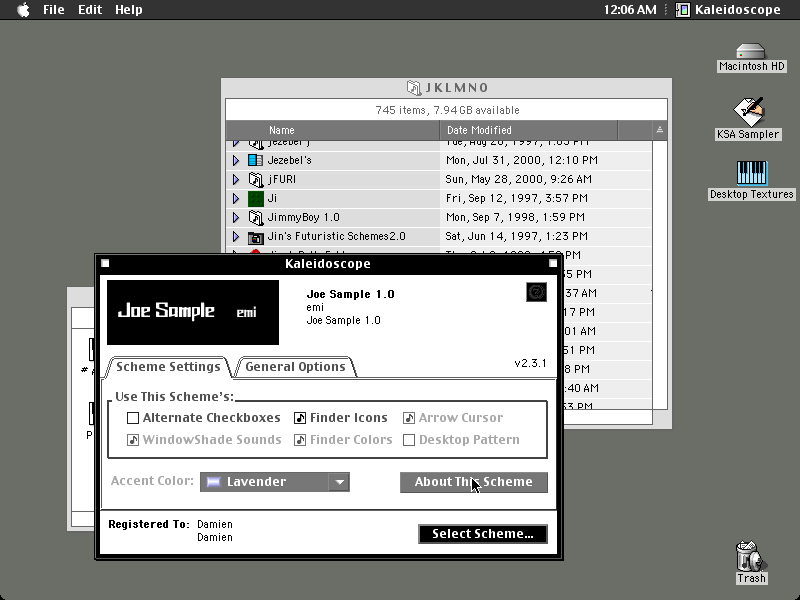Enable the Desktop Pattern checkbox
Viewport: 800px width, 600px height.
[409, 440]
